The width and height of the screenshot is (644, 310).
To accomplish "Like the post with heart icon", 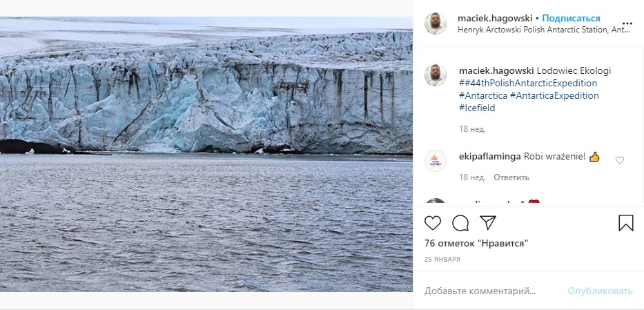I will point(433,223).
